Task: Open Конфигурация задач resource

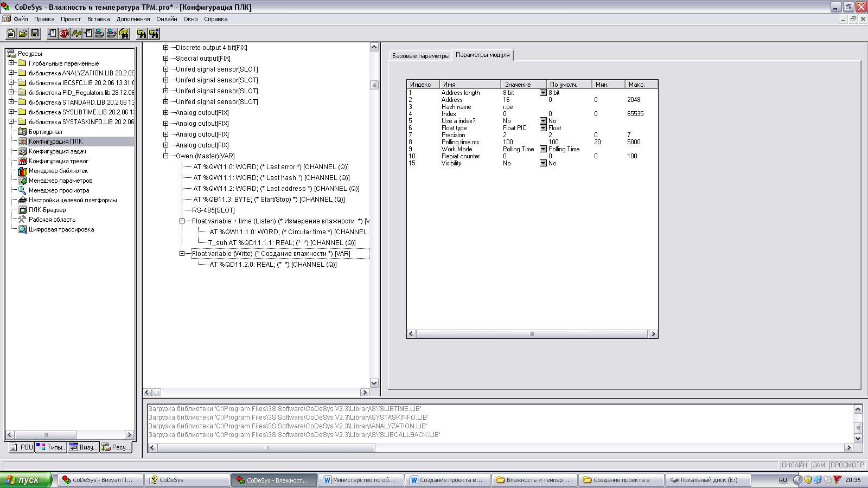Action: [57, 151]
